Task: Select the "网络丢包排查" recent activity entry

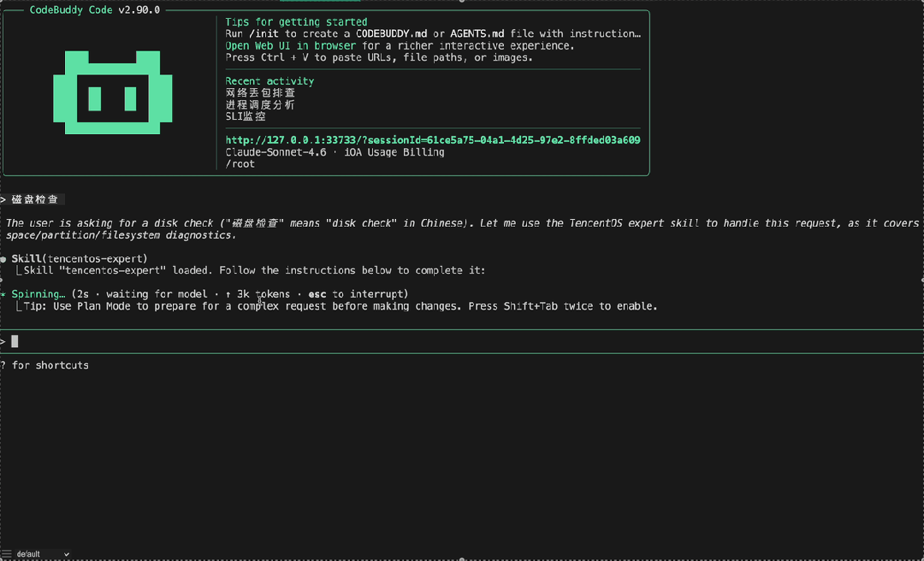Action: [x=260, y=93]
